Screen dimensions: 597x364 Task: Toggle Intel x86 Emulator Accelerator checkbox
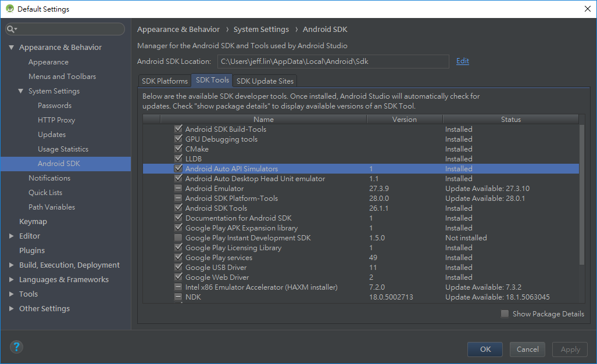[x=178, y=287]
